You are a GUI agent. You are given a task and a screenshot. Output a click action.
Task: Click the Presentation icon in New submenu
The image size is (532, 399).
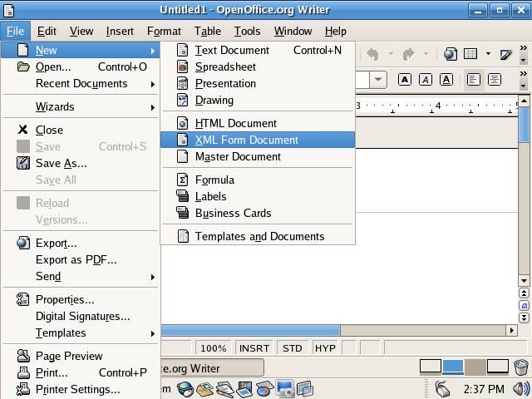[183, 83]
